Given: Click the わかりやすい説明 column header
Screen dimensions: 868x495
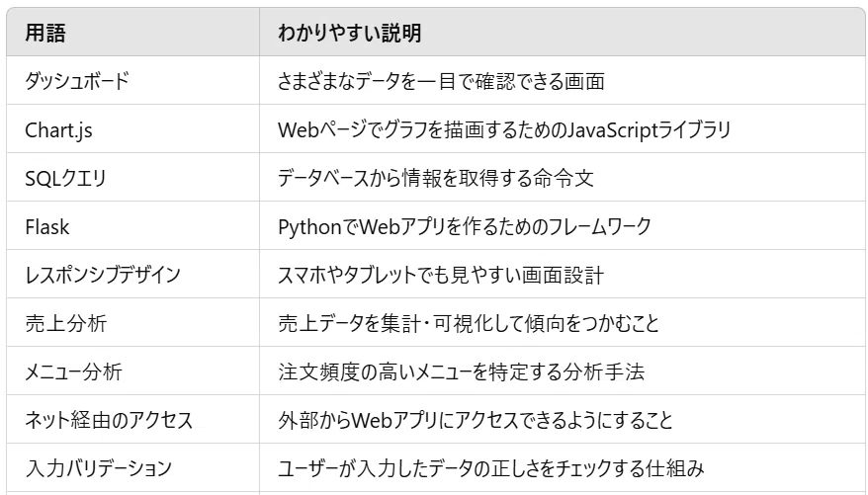Looking at the screenshot, I should tap(562, 32).
